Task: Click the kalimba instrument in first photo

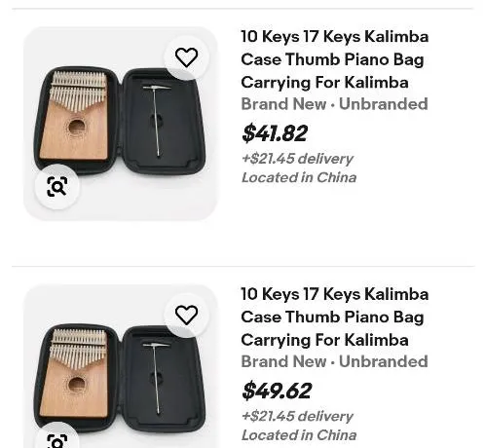Action: (x=74, y=116)
